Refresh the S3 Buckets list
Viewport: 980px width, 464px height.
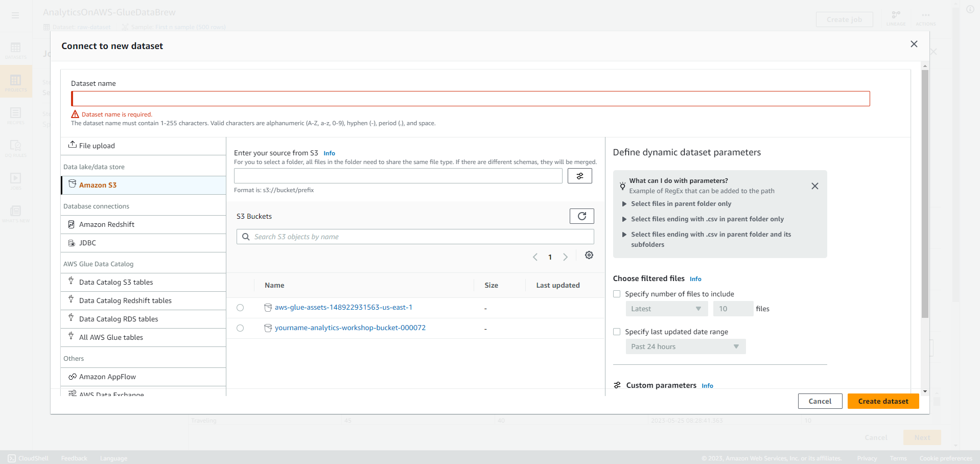[581, 216]
